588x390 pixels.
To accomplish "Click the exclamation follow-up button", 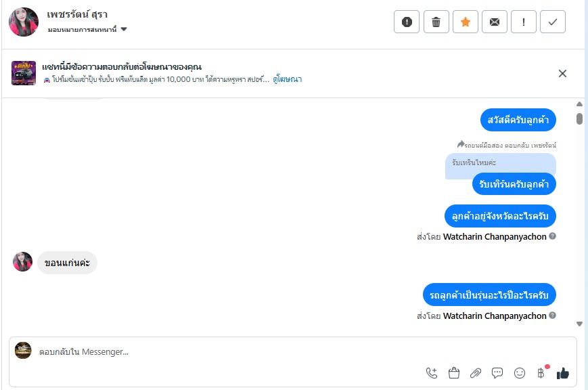I will click(x=524, y=22).
